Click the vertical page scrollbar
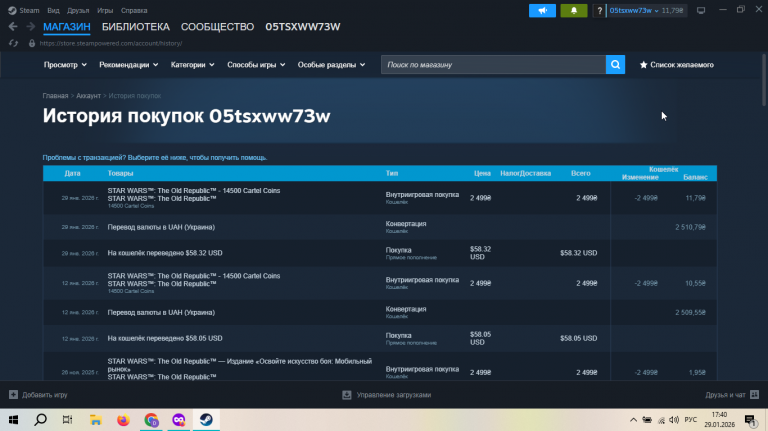 click(764, 79)
